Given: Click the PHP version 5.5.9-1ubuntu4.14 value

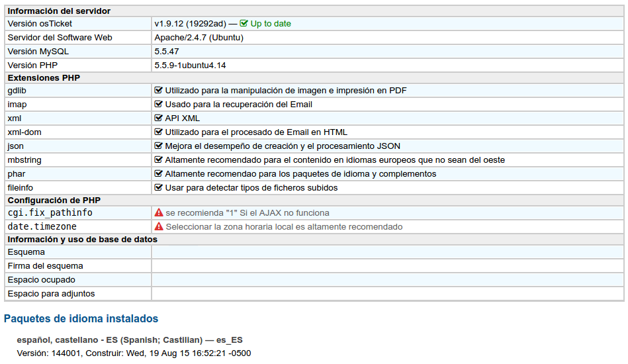Looking at the screenshot, I should click(x=190, y=66).
